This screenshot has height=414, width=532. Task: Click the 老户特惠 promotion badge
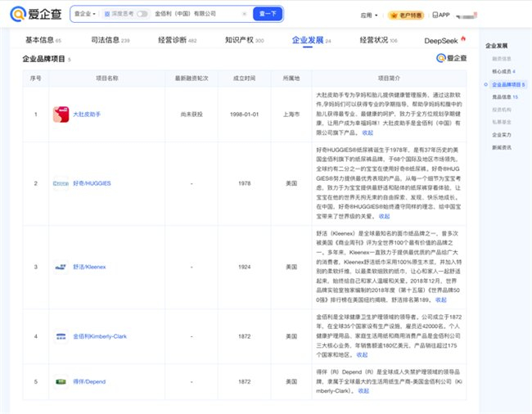coord(406,15)
